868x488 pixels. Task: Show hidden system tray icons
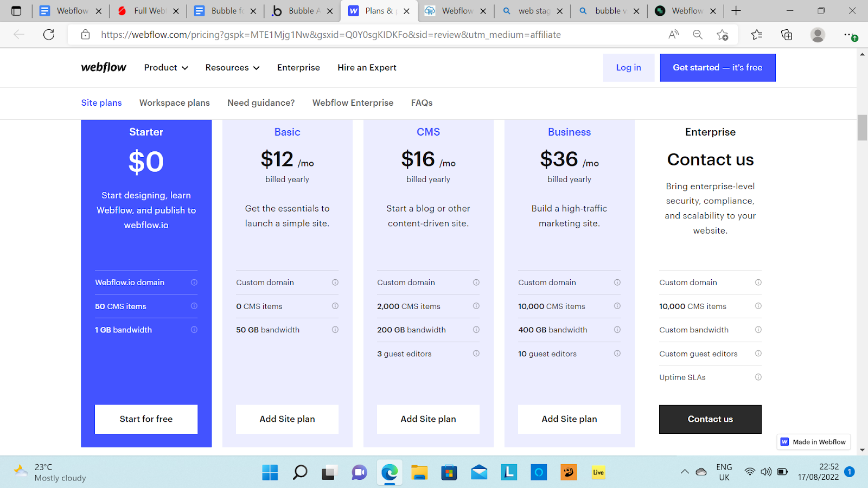pyautogui.click(x=685, y=472)
